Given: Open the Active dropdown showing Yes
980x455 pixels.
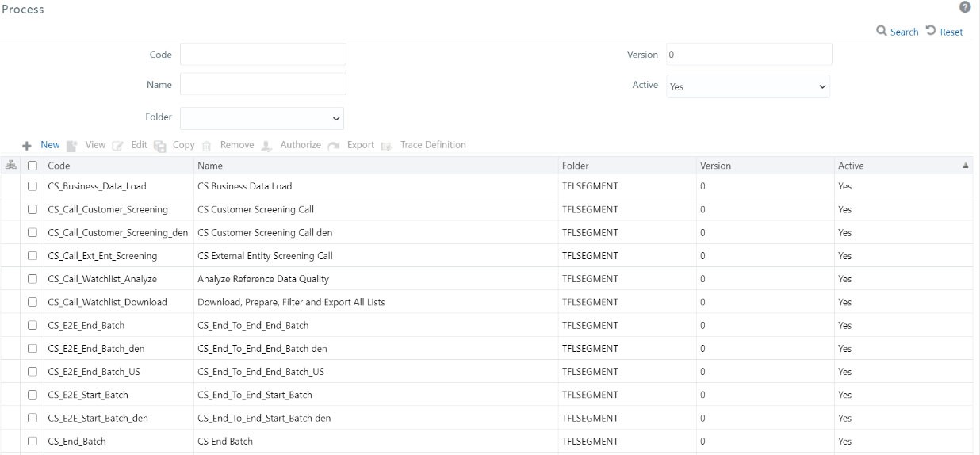Looking at the screenshot, I should 748,86.
